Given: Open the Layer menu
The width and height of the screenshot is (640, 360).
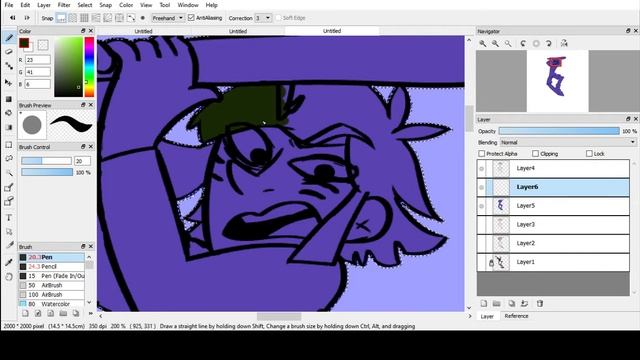Looking at the screenshot, I should pos(44,5).
